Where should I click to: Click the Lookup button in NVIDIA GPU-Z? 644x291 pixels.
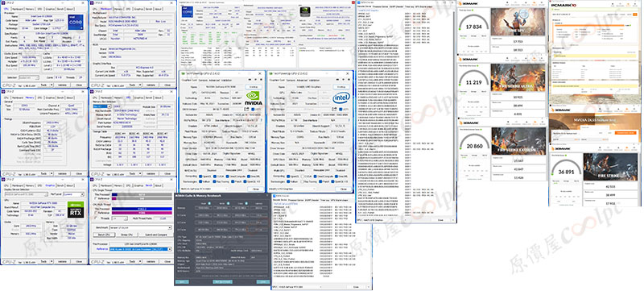coord(254,87)
